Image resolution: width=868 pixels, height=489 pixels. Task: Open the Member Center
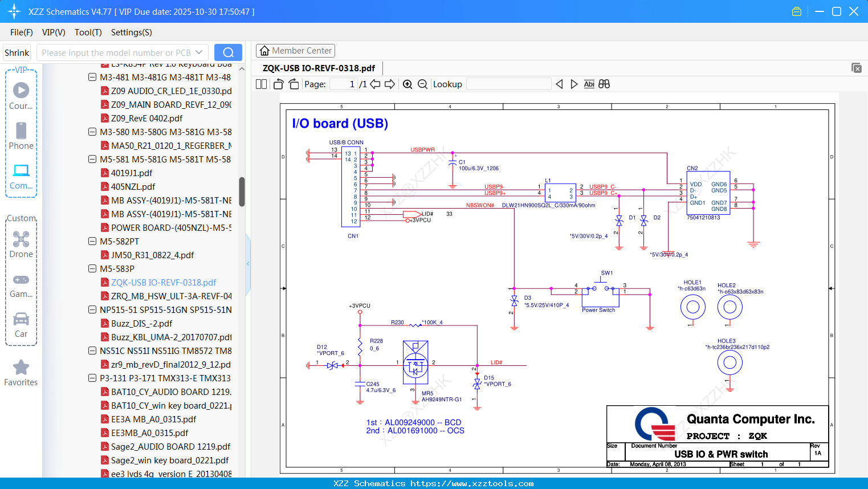click(295, 51)
